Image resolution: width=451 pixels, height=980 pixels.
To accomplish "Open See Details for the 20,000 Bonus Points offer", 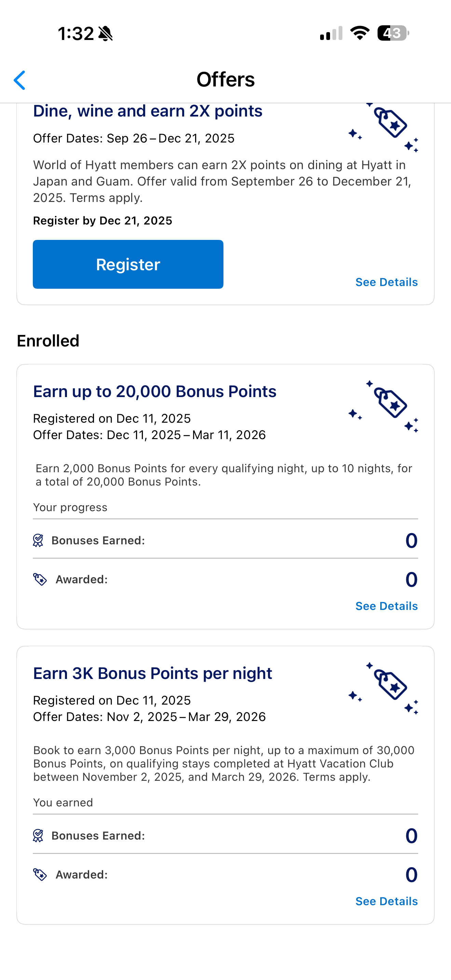I will point(386,606).
